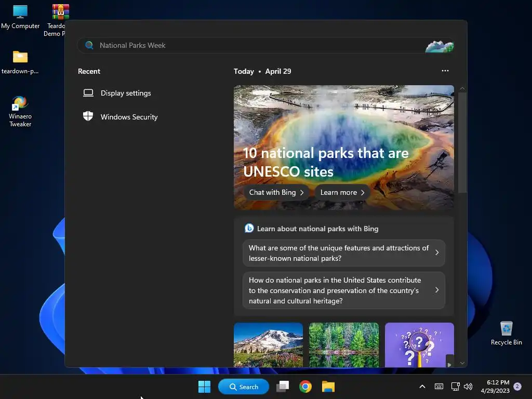Open the 10 national parks UNESCO headline
The image size is (532, 399).
(326, 163)
